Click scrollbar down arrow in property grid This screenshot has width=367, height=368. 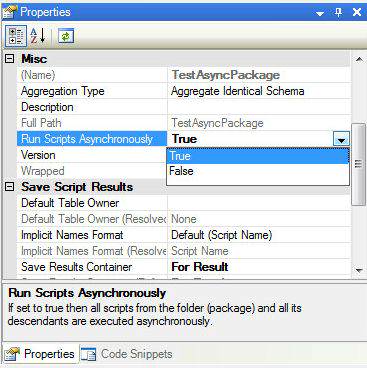click(x=359, y=270)
